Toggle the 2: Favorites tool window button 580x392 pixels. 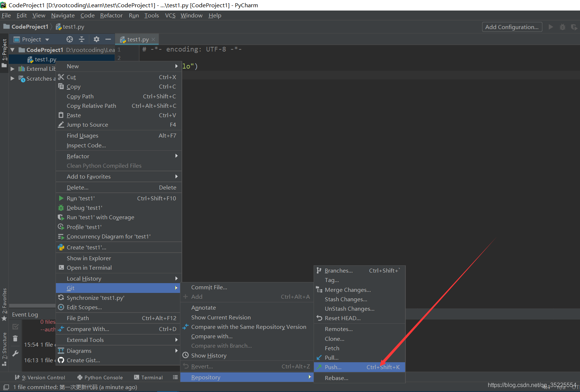pyautogui.click(x=4, y=304)
